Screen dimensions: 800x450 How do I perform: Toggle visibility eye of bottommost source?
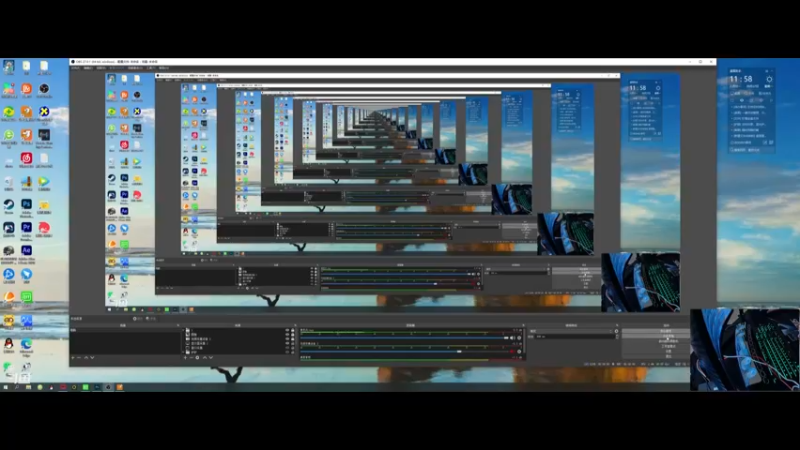point(287,352)
